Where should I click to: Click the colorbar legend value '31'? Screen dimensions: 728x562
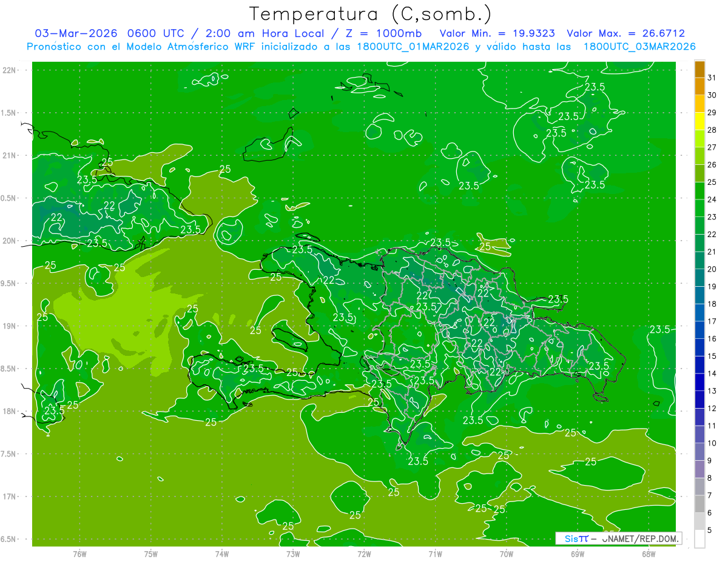(x=712, y=78)
